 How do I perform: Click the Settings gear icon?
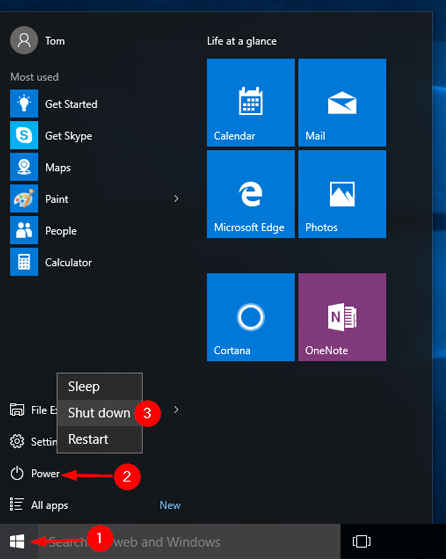tap(17, 441)
